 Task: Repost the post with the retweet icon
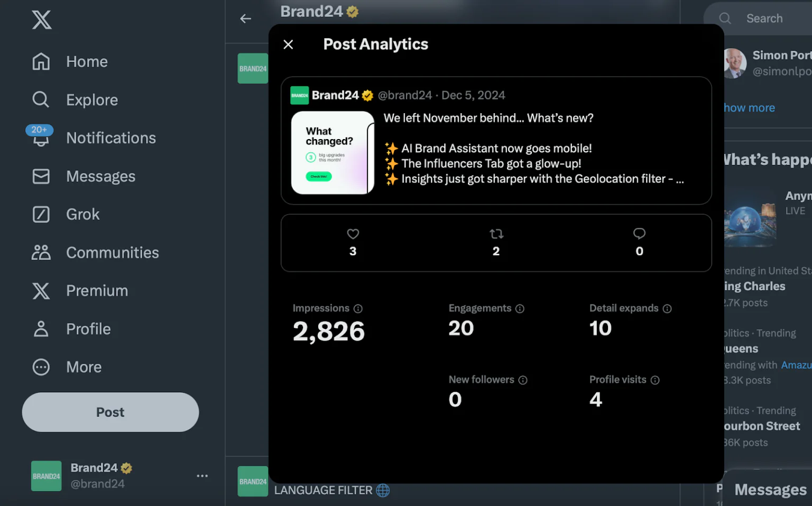point(496,234)
